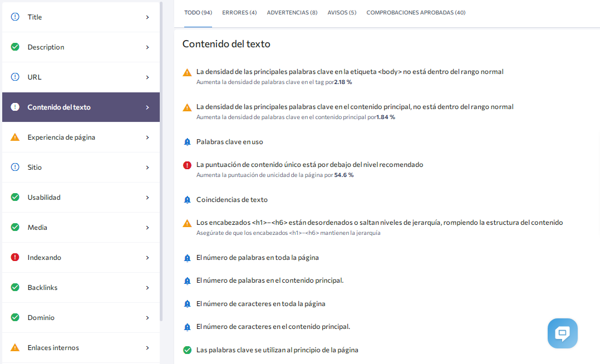The height and width of the screenshot is (364, 600).
Task: Expand the Usabilidad section chevron
Action: 147,198
